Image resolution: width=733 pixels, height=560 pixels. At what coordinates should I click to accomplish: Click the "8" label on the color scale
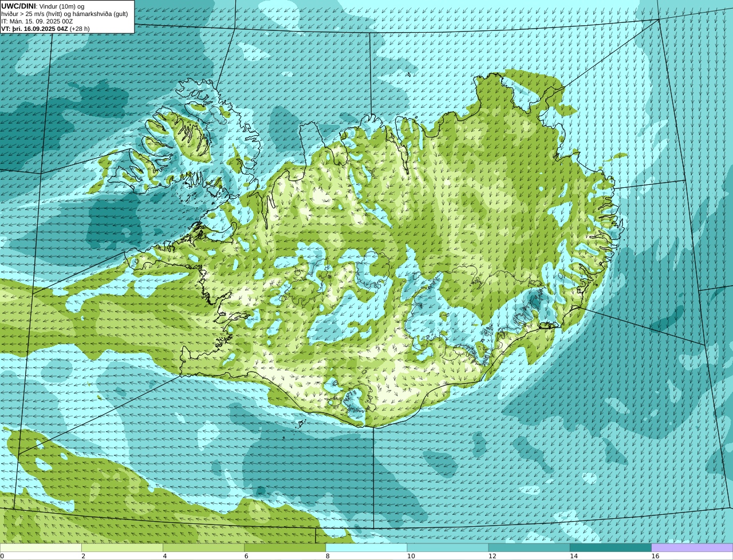point(328,556)
